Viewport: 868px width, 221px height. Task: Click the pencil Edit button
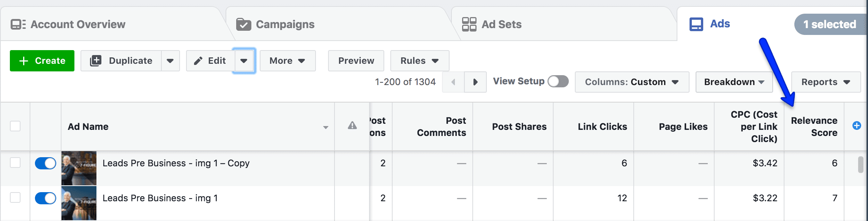click(210, 61)
